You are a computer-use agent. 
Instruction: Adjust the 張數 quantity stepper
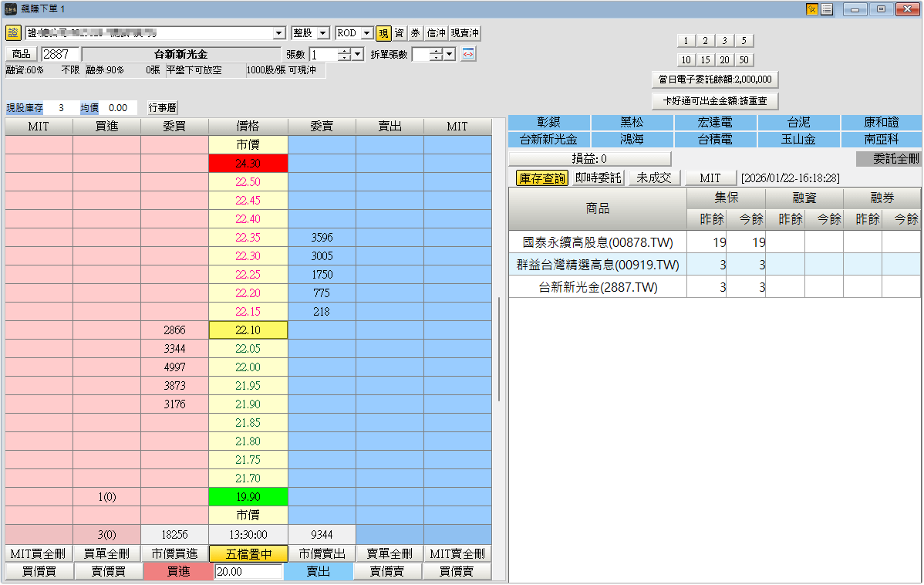point(345,55)
